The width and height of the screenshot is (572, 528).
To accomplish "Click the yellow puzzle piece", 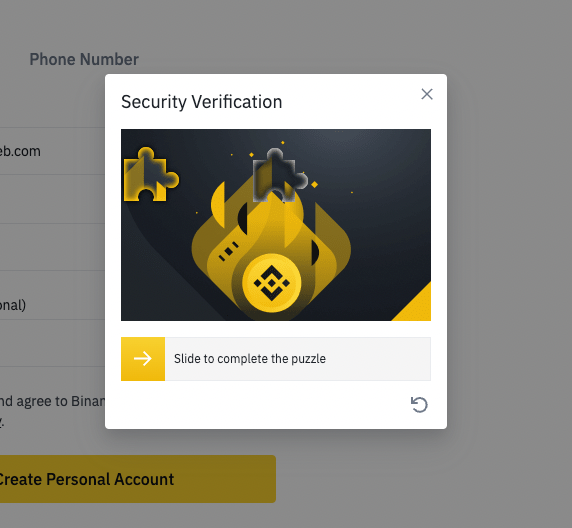I will [151, 175].
